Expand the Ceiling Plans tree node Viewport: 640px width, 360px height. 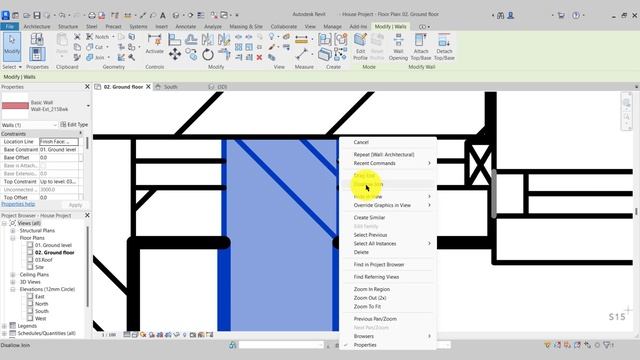click(x=13, y=275)
